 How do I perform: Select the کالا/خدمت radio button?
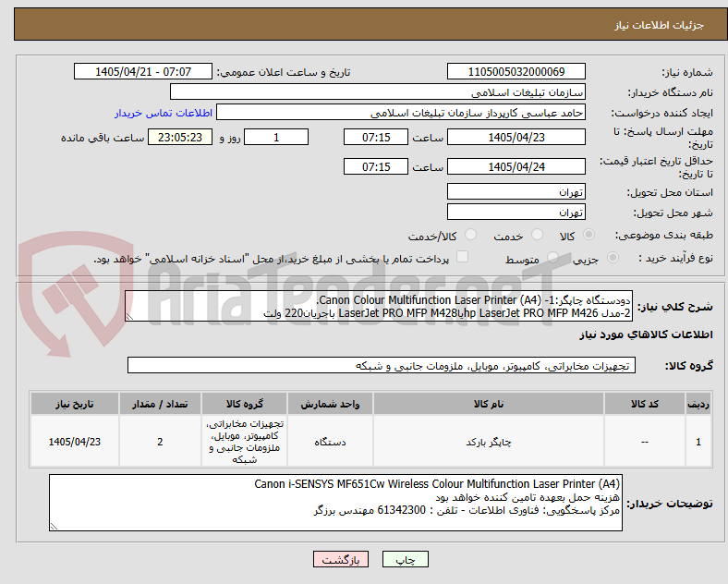[x=470, y=235]
